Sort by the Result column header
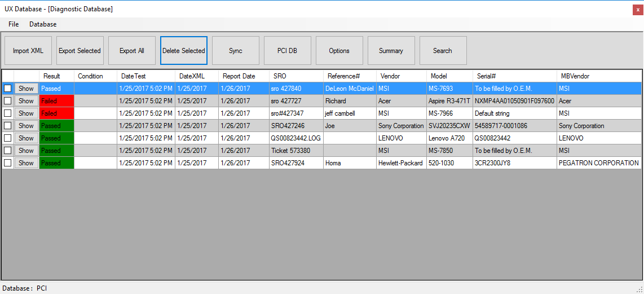The image size is (644, 294). (52, 76)
